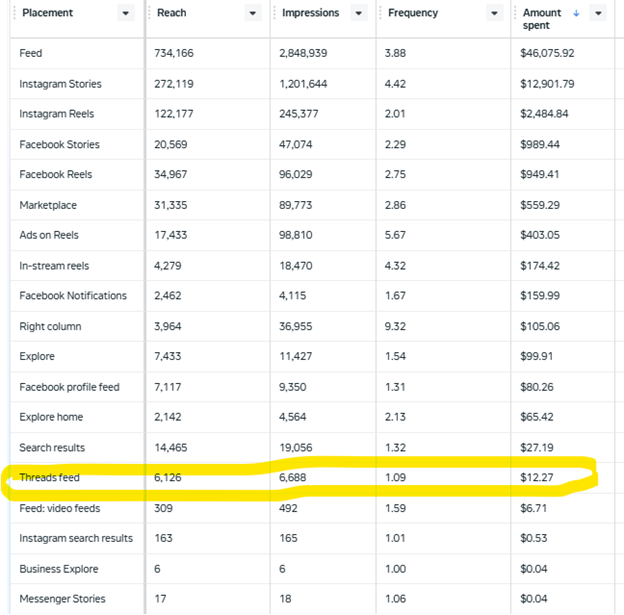Image resolution: width=624 pixels, height=615 pixels.
Task: Select the Search results reach value 14,465
Action: coord(171,448)
